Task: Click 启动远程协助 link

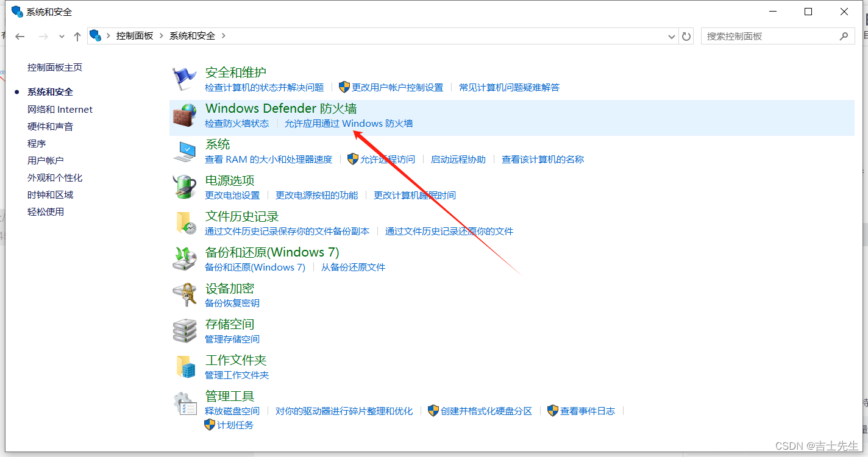Action: pyautogui.click(x=458, y=159)
